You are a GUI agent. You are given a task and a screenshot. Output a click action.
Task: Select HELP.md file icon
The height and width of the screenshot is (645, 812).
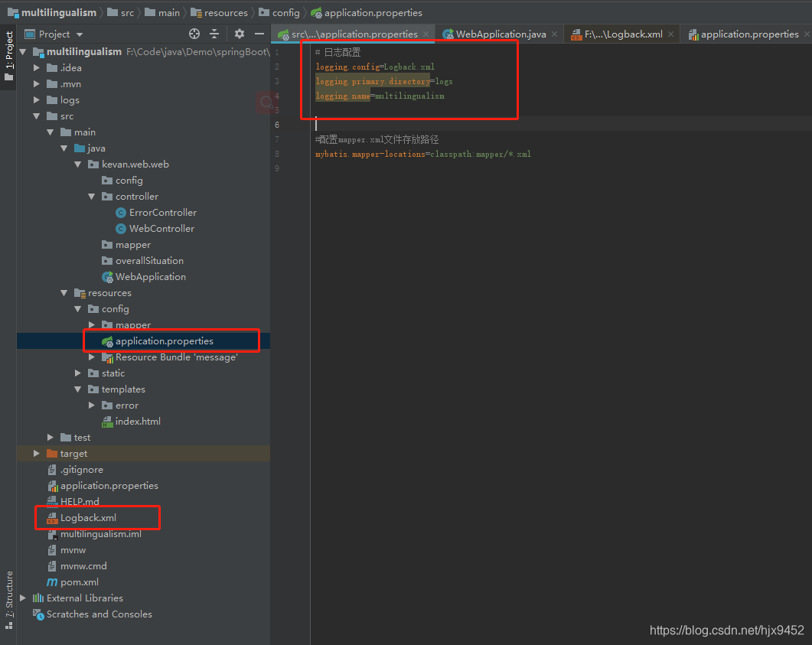52,502
